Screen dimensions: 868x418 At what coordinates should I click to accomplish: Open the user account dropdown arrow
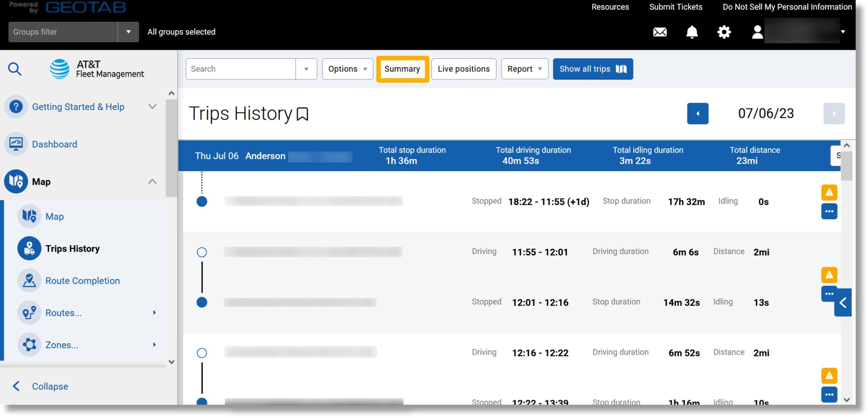click(843, 32)
